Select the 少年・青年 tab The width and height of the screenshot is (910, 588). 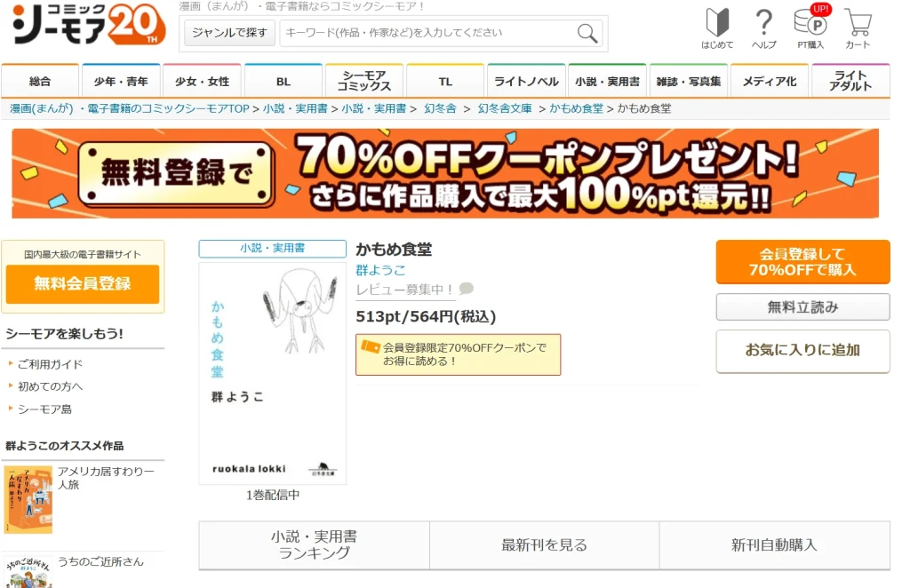[x=121, y=81]
